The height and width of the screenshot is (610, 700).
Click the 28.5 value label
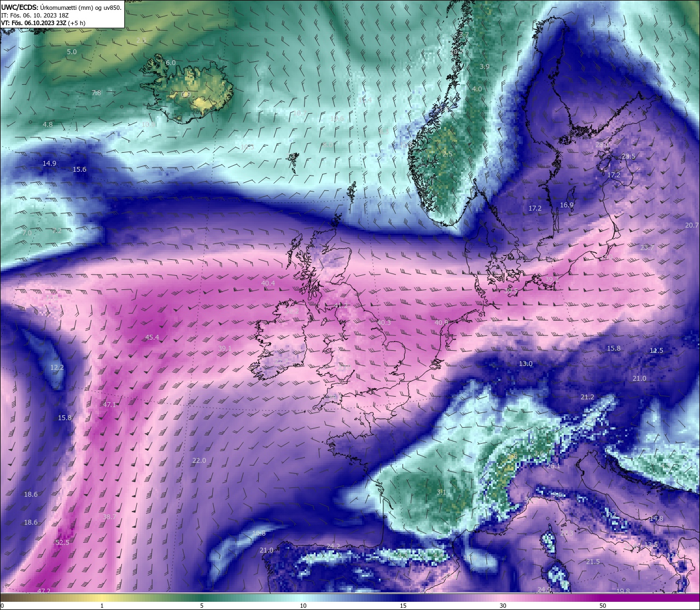[628, 156]
